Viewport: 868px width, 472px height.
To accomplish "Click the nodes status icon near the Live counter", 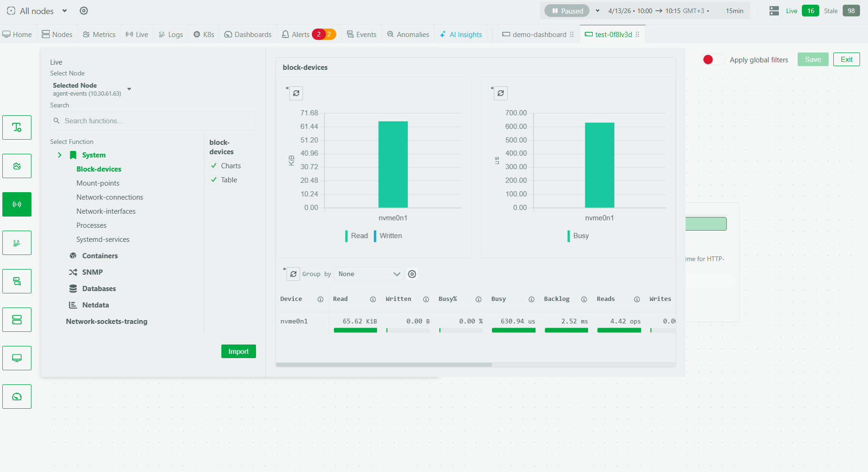I will [x=773, y=10].
